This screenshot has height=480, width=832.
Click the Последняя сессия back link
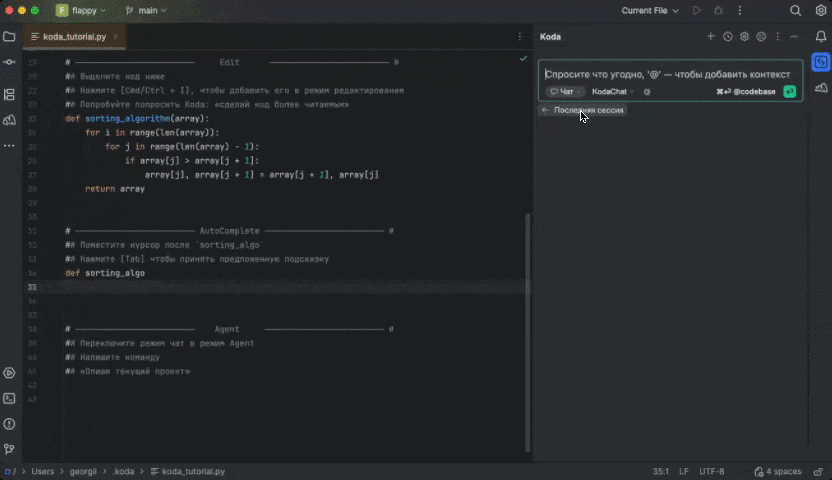point(584,110)
